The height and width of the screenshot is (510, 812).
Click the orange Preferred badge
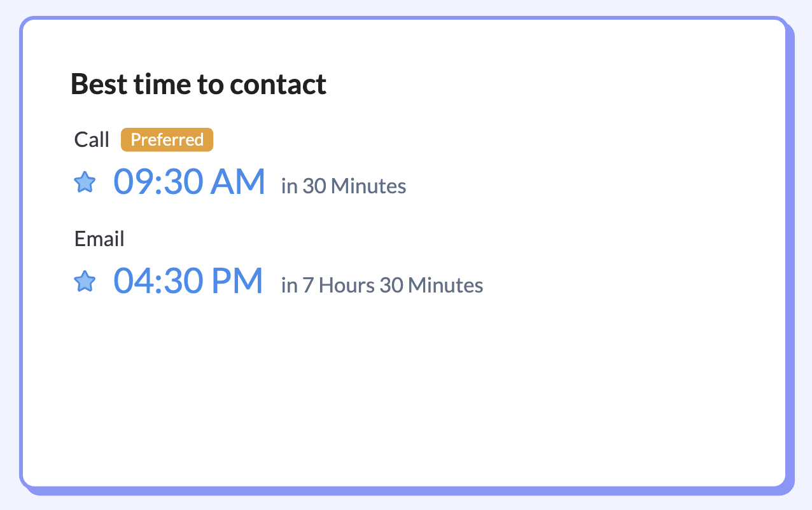point(167,140)
